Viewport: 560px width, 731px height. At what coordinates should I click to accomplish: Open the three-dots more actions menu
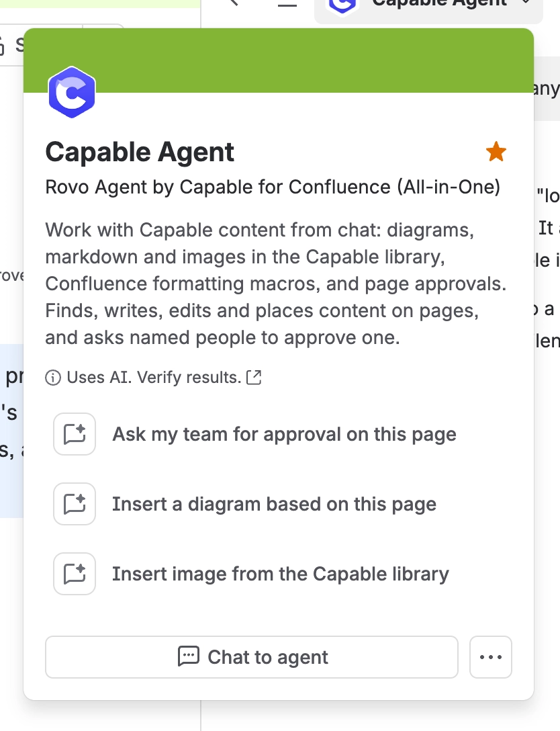[x=491, y=657]
